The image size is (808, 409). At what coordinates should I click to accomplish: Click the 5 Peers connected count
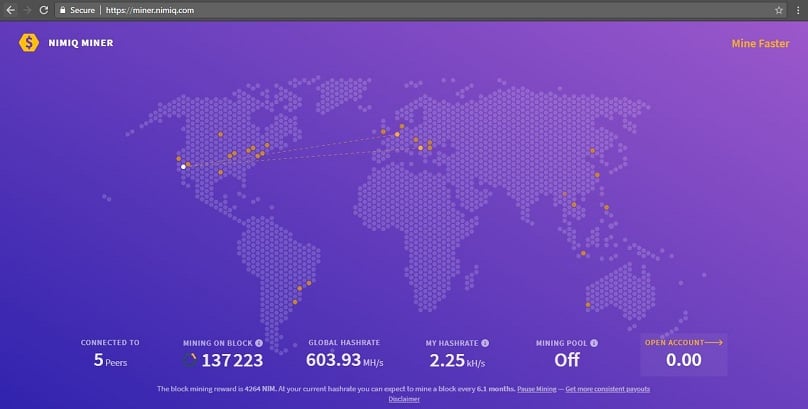click(110, 360)
